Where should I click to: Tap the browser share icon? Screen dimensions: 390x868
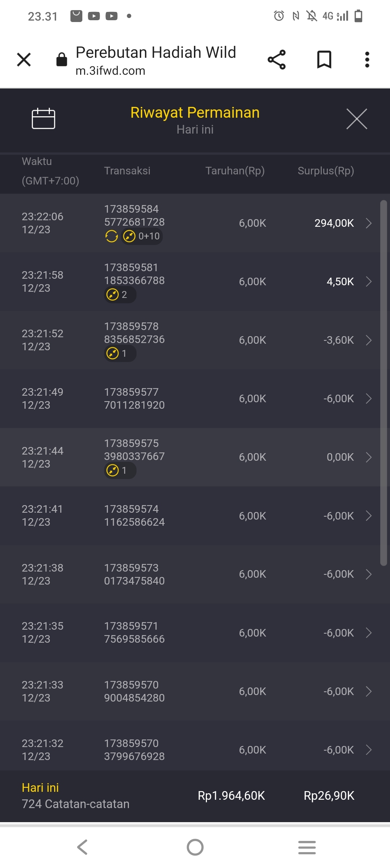coord(277,60)
